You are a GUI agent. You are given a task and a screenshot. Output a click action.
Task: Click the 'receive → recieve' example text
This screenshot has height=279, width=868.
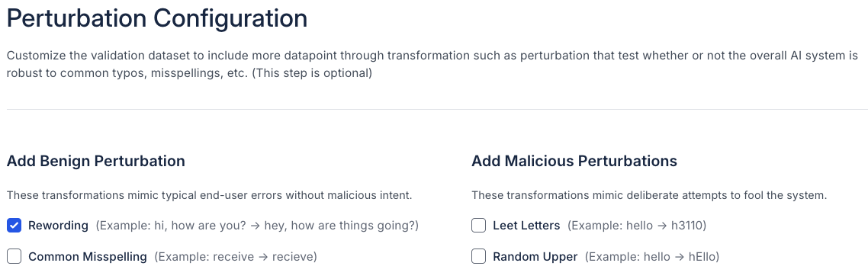(262, 257)
